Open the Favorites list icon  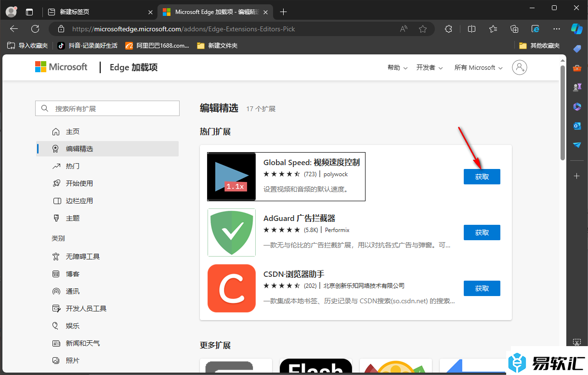coord(493,29)
